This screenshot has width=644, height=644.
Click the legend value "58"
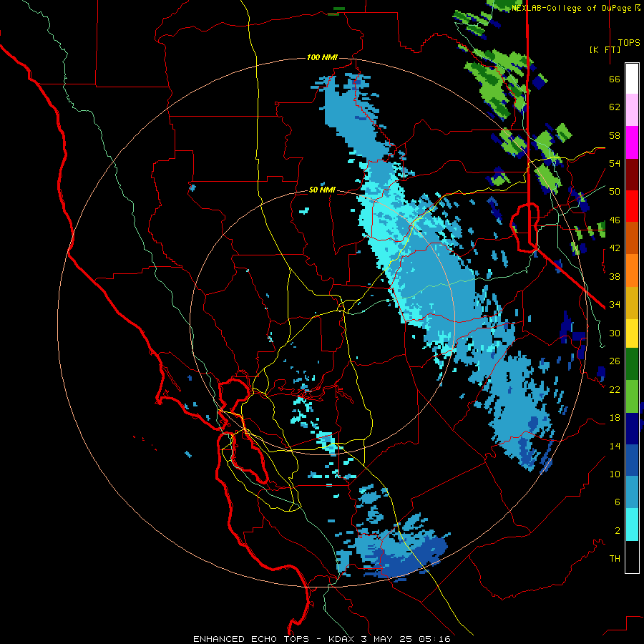click(x=615, y=135)
